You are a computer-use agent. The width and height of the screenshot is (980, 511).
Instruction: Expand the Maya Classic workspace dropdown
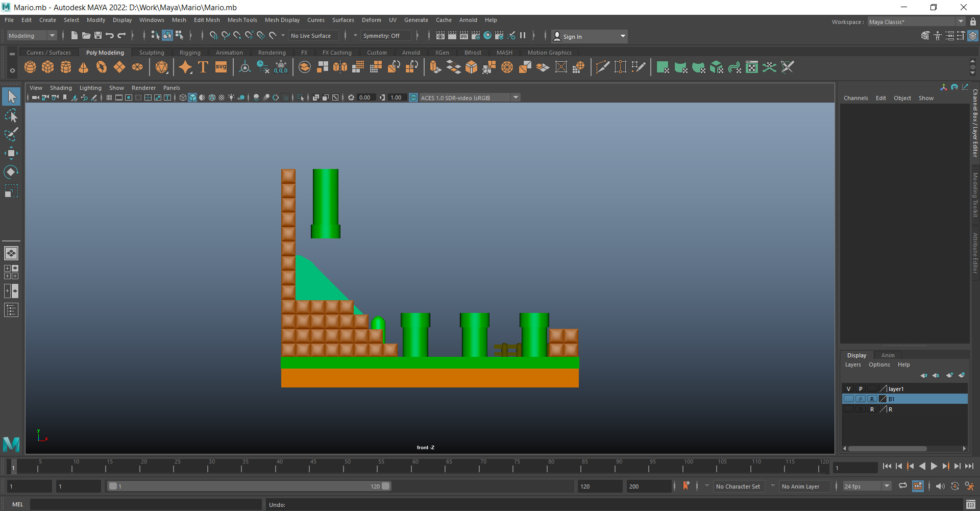tap(961, 22)
